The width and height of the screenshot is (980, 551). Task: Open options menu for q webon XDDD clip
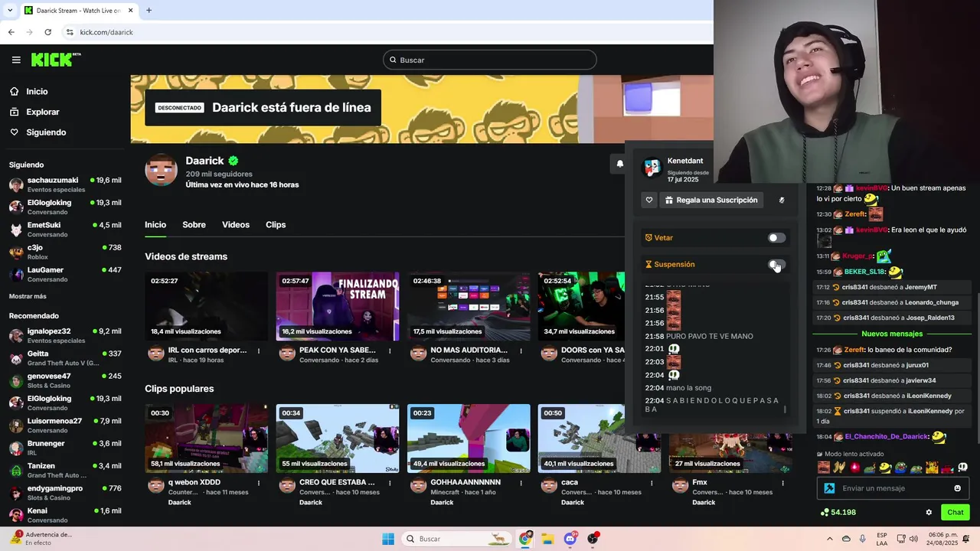(x=259, y=484)
